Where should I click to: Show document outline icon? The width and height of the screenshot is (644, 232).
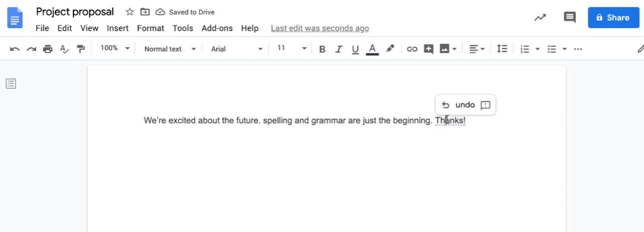pos(11,84)
